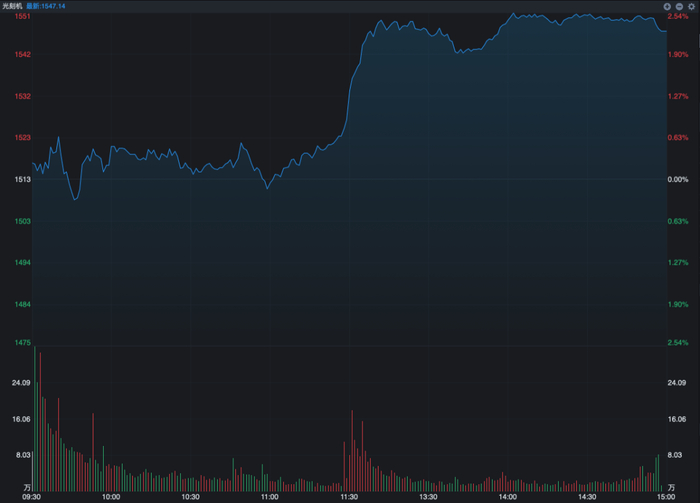
Task: Click the 2.54% top right percentage label
Action: (678, 17)
